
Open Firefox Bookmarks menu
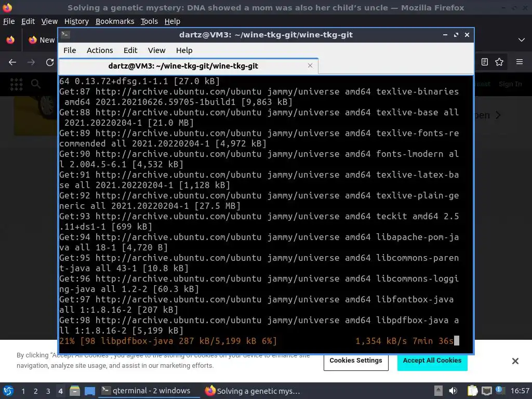pos(115,21)
